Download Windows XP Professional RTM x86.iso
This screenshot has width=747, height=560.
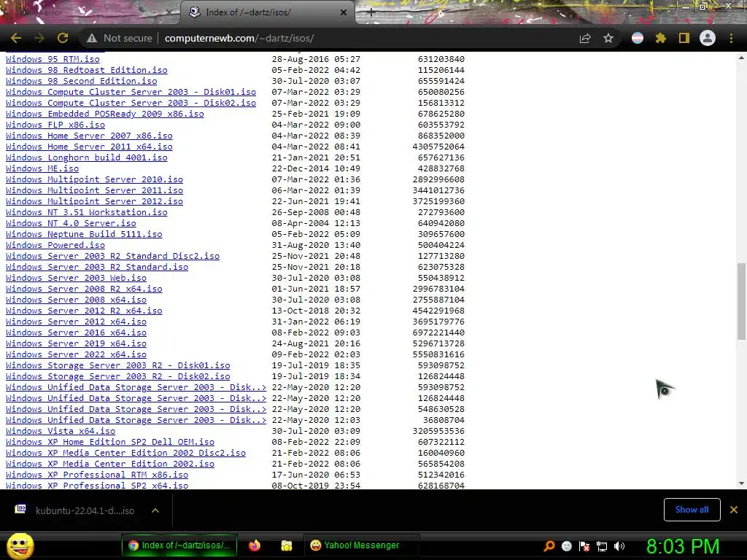(97, 475)
